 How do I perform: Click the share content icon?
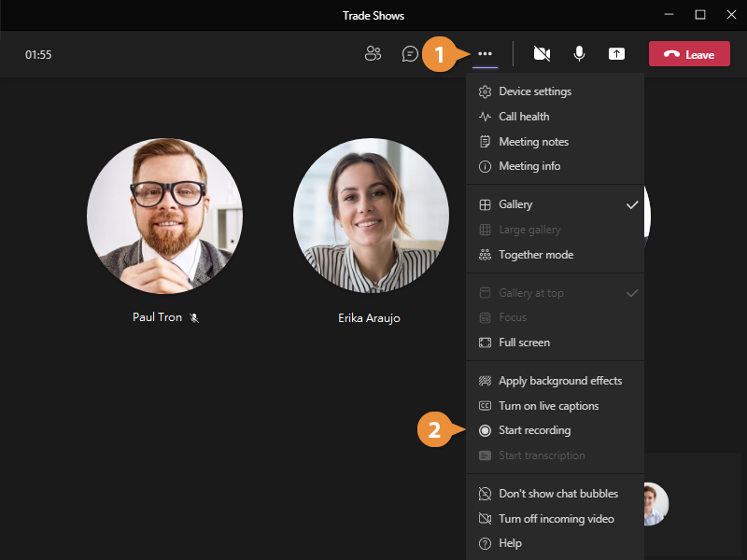click(616, 54)
